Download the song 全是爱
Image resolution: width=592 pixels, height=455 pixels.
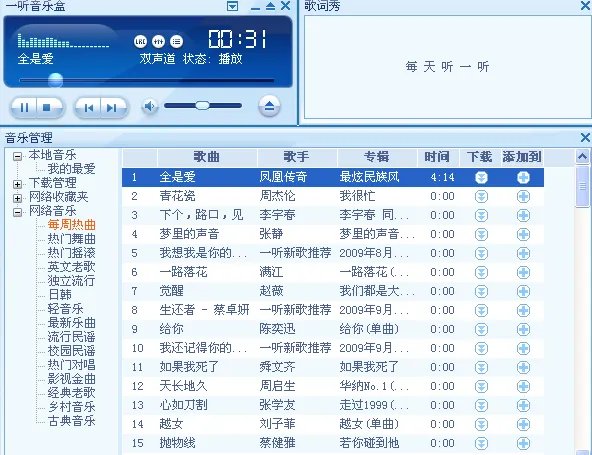481,177
